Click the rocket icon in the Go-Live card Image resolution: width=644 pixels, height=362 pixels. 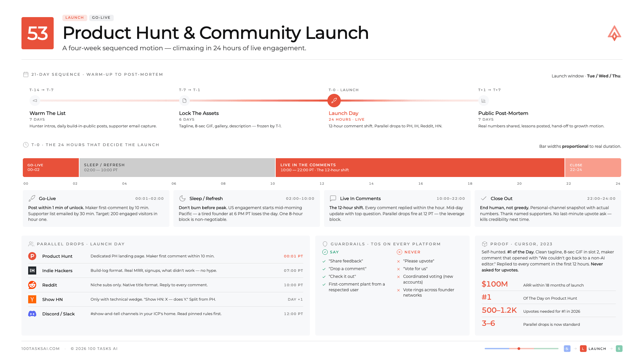coord(32,198)
